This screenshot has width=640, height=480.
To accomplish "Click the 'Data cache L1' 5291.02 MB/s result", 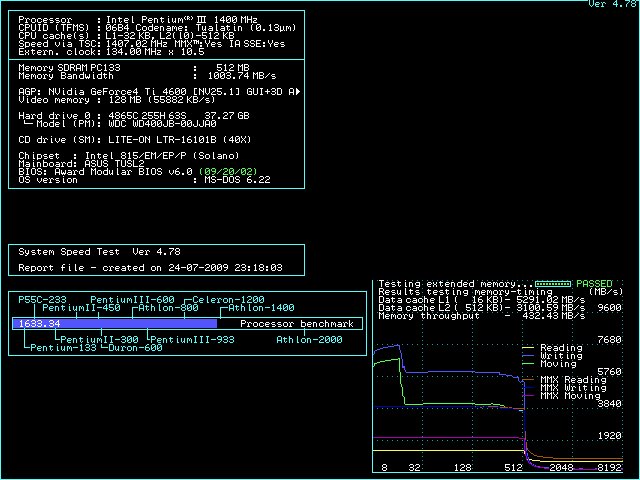I will (482, 300).
